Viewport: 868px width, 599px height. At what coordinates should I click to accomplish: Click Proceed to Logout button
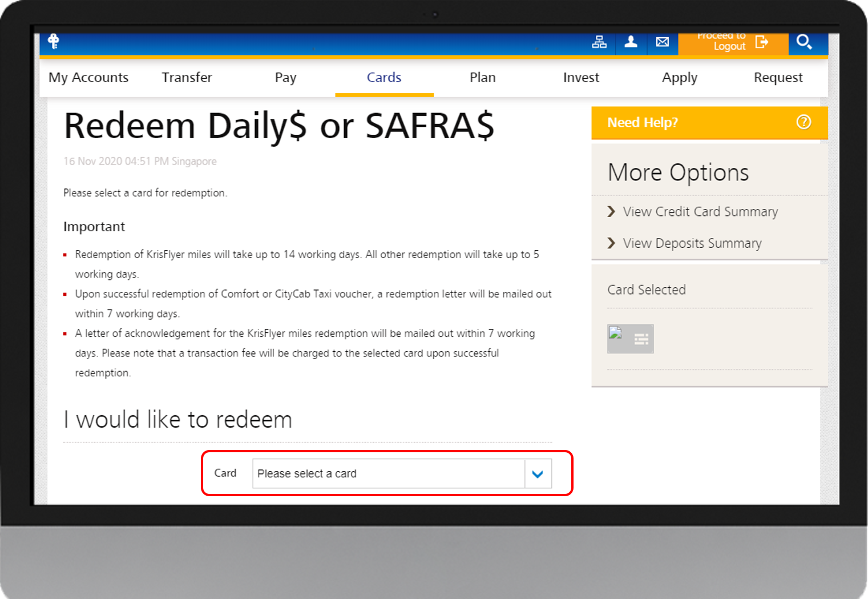point(732,42)
